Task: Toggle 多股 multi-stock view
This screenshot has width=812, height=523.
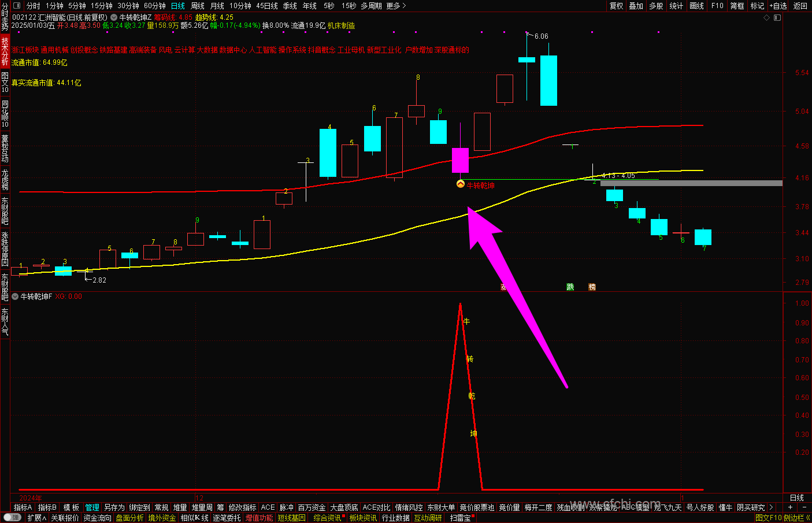Action: [x=656, y=6]
